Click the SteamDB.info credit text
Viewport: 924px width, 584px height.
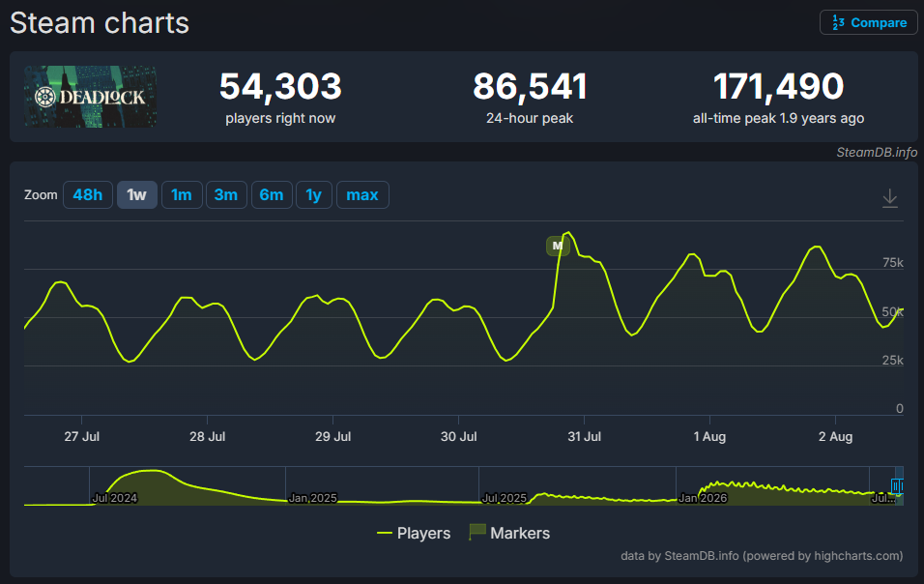pos(877,152)
